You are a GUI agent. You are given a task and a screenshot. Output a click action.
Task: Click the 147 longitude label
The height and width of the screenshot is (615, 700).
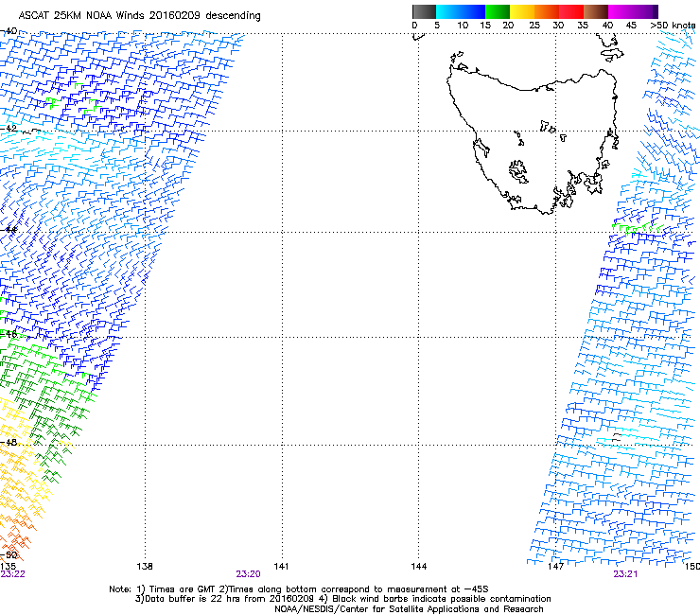pos(555,567)
